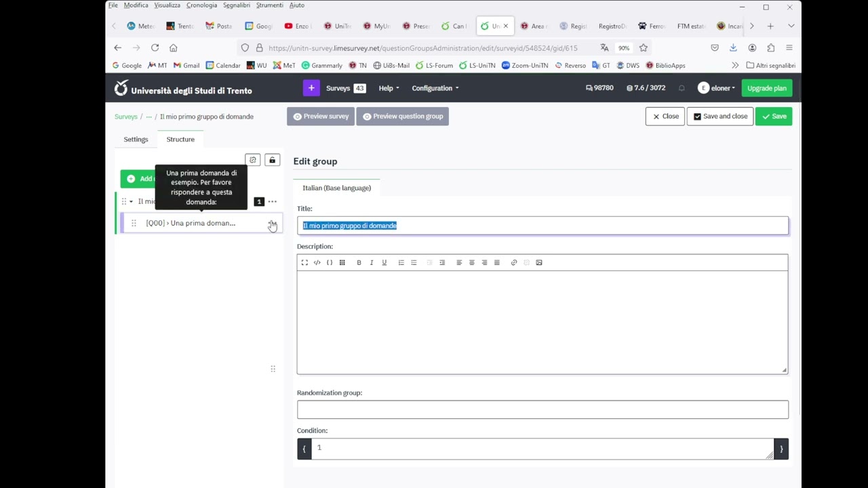Image resolution: width=868 pixels, height=488 pixels.
Task: Show more bookmarks with chevrons
Action: [x=735, y=66]
